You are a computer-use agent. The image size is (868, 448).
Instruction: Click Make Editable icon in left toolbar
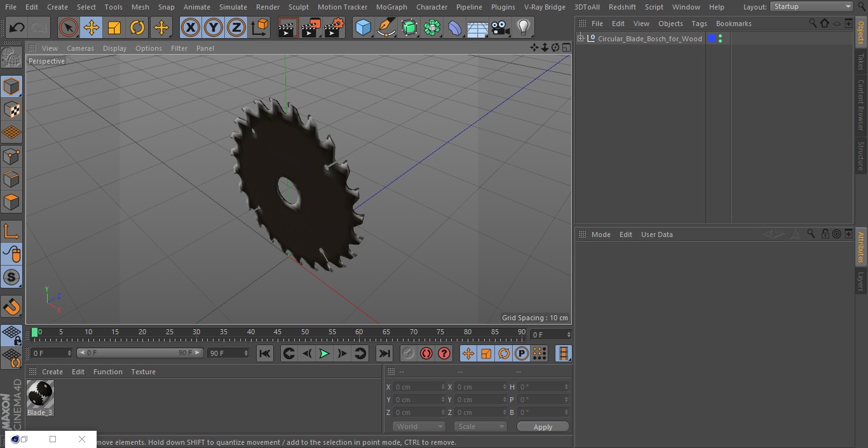click(11, 58)
